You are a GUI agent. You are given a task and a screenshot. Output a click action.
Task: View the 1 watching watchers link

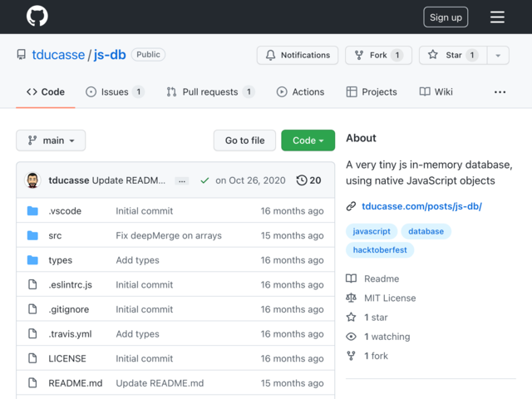click(387, 337)
